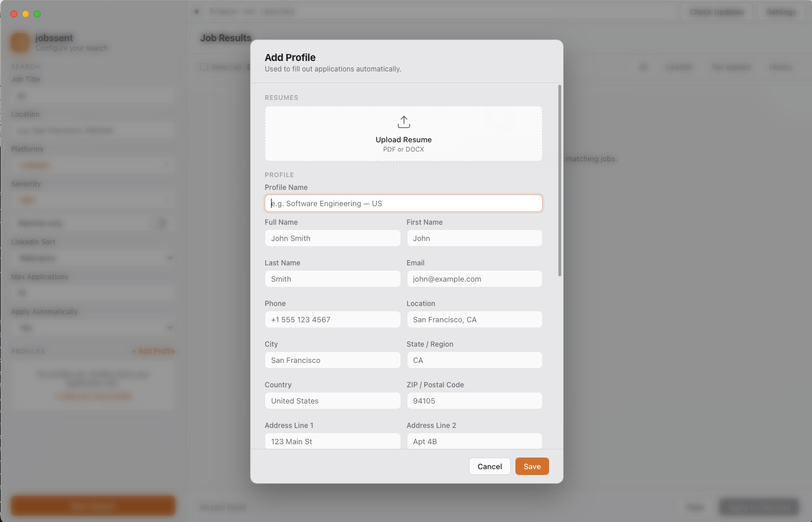
Task: Click the Max Applications field in sidebar
Action: pyautogui.click(x=93, y=293)
